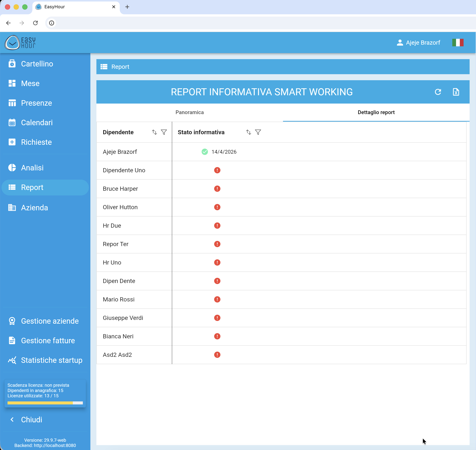
Task: Open the Calendari sidebar item
Action: click(37, 123)
